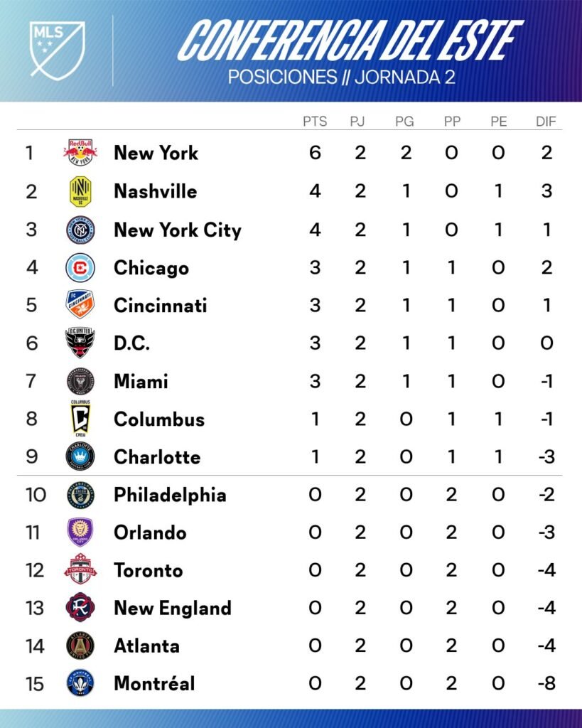
Task: Open the Orlando City purple crest
Action: coord(80,532)
